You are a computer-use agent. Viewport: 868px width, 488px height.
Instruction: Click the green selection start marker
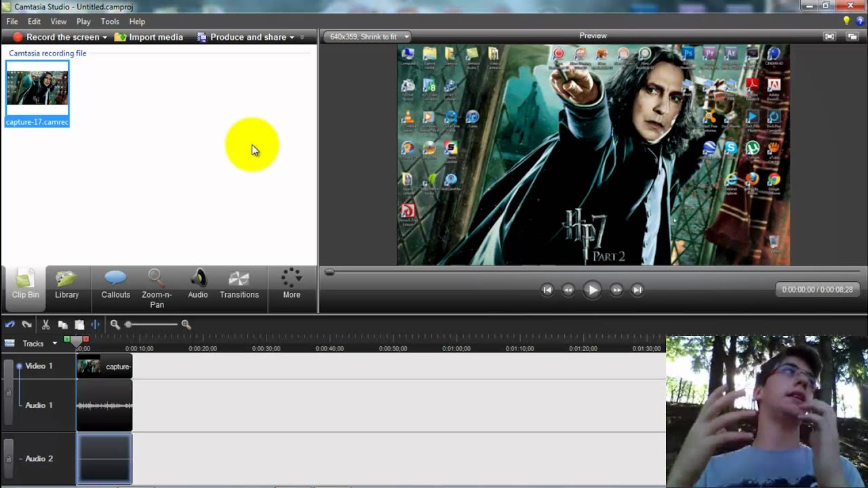[66, 339]
